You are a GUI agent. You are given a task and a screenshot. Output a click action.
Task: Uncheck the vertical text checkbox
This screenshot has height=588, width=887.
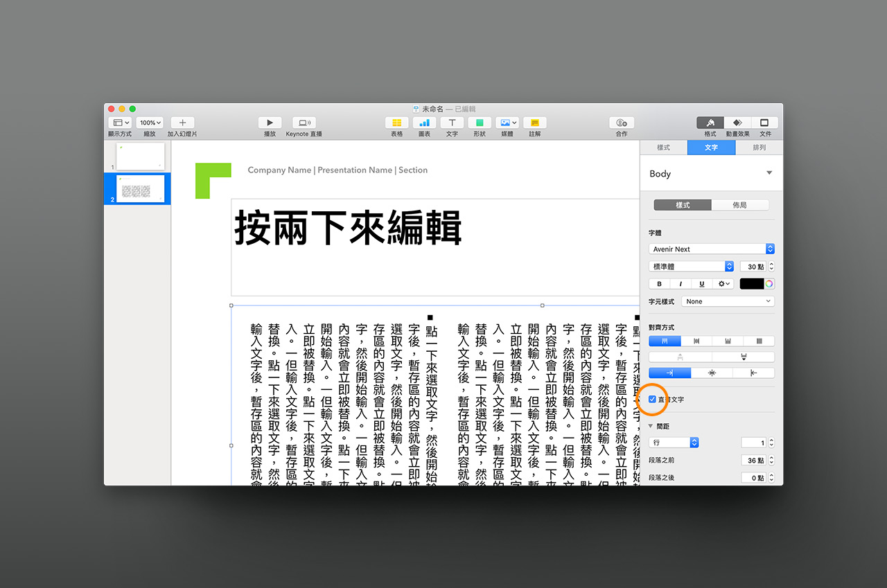coord(653,400)
